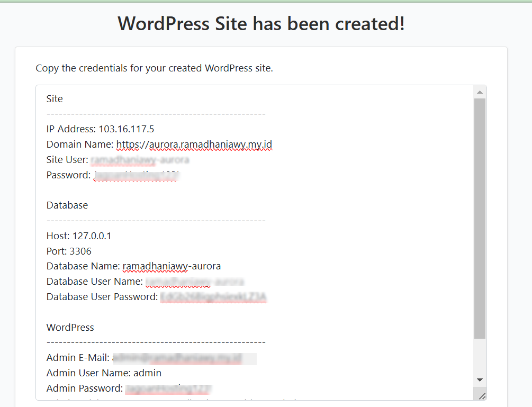Click 'Database Name: ramadhaniawy-aurora' line
532x407 pixels.
134,266
